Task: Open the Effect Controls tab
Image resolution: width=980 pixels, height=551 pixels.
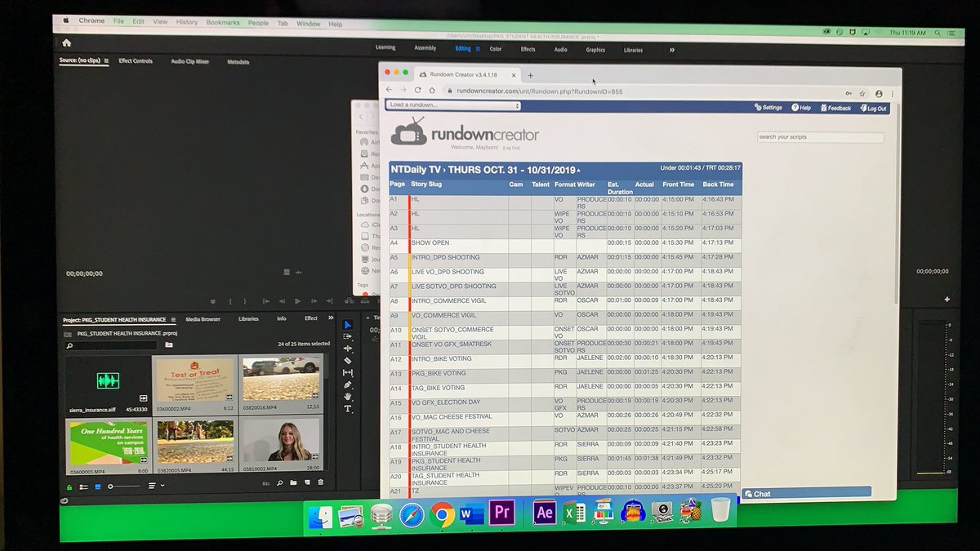Action: [x=136, y=61]
